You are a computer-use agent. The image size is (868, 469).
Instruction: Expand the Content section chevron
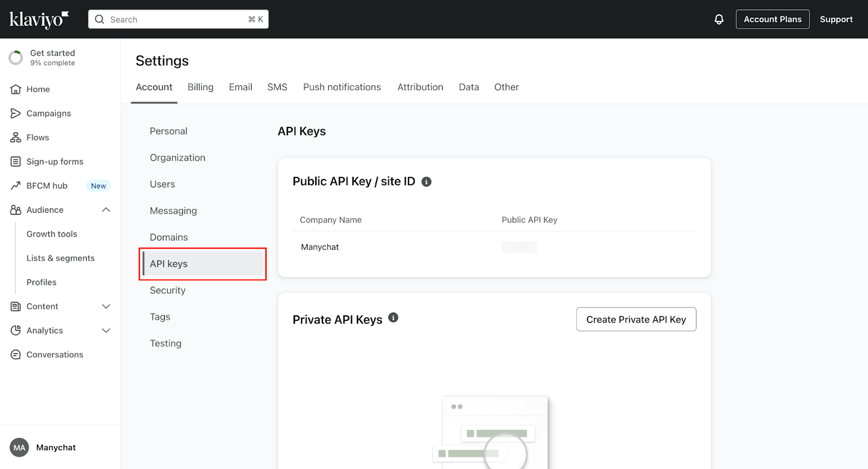pyautogui.click(x=106, y=307)
